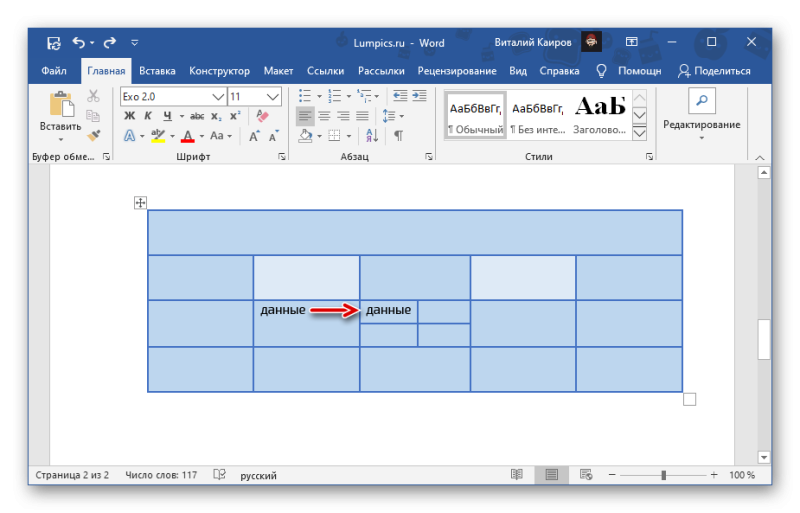Apply red font color
Viewport: 800px width, 513px height.
coord(188,136)
